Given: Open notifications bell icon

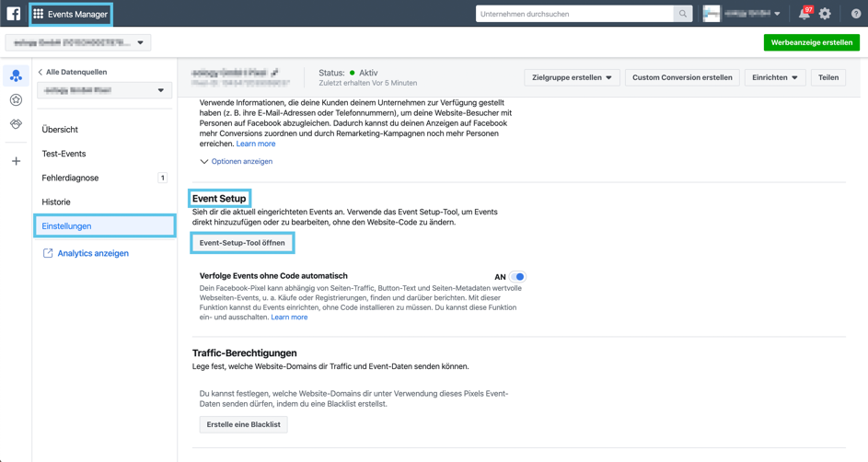Looking at the screenshot, I should tap(804, 14).
